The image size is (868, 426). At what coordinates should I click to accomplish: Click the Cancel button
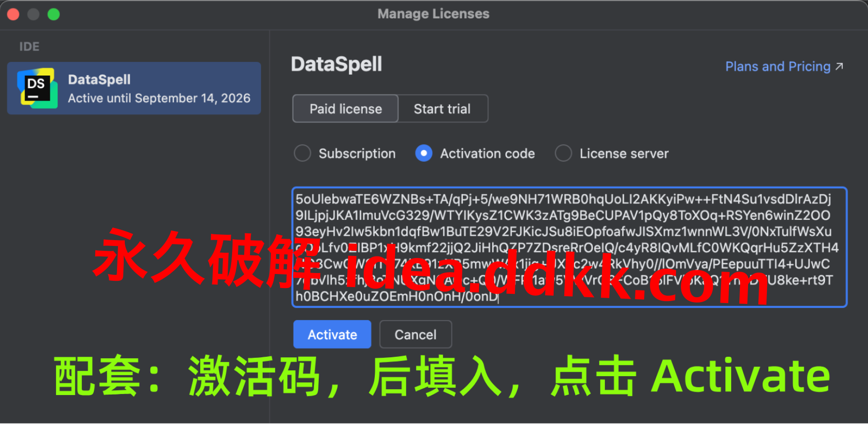[x=415, y=334]
